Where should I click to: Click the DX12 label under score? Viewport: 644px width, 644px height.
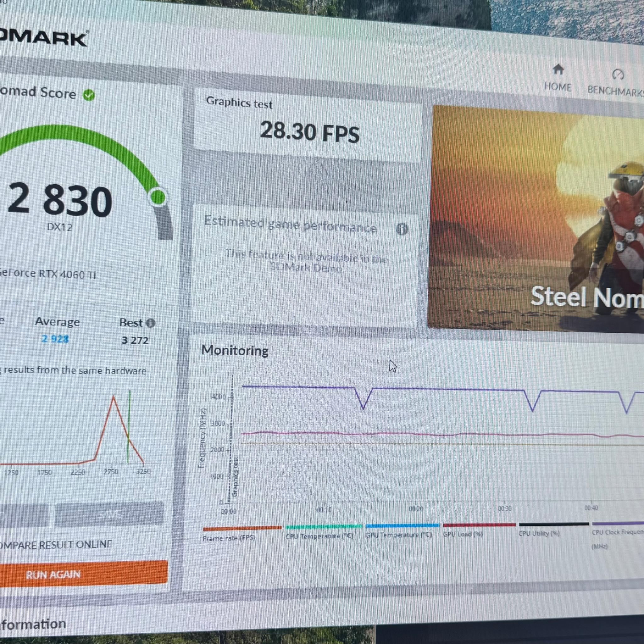(60, 227)
